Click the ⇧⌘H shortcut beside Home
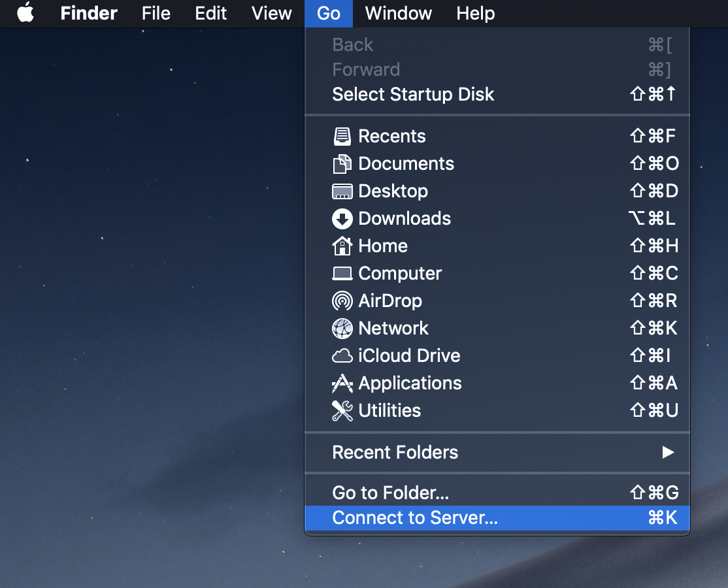This screenshot has height=588, width=728. (654, 246)
